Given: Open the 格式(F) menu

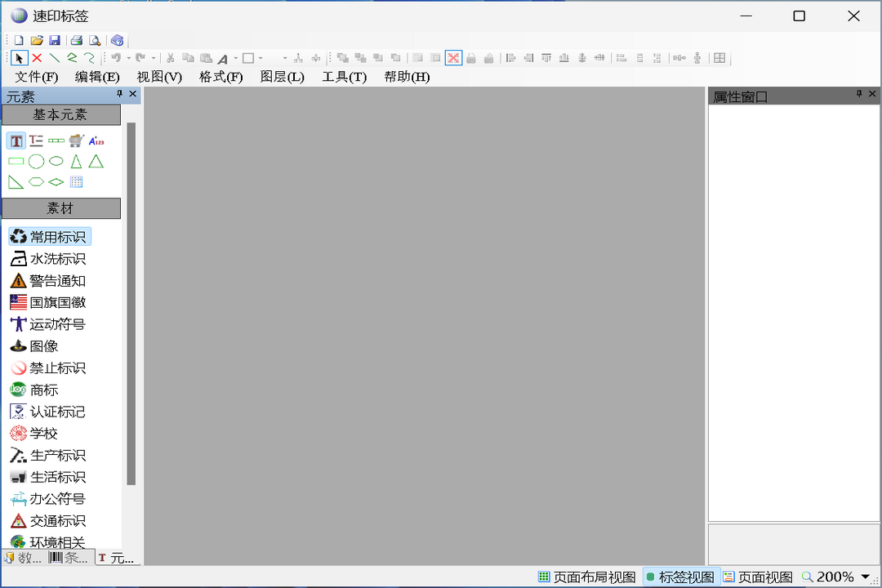Looking at the screenshot, I should tap(220, 77).
